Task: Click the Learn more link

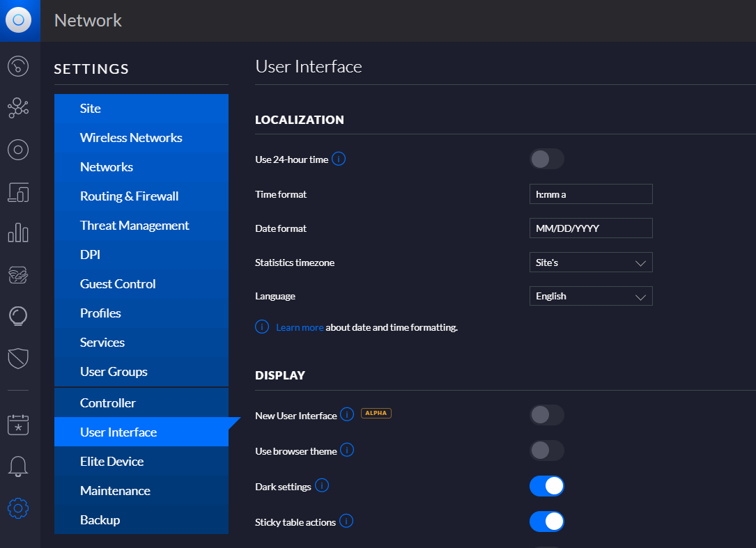Action: point(300,327)
